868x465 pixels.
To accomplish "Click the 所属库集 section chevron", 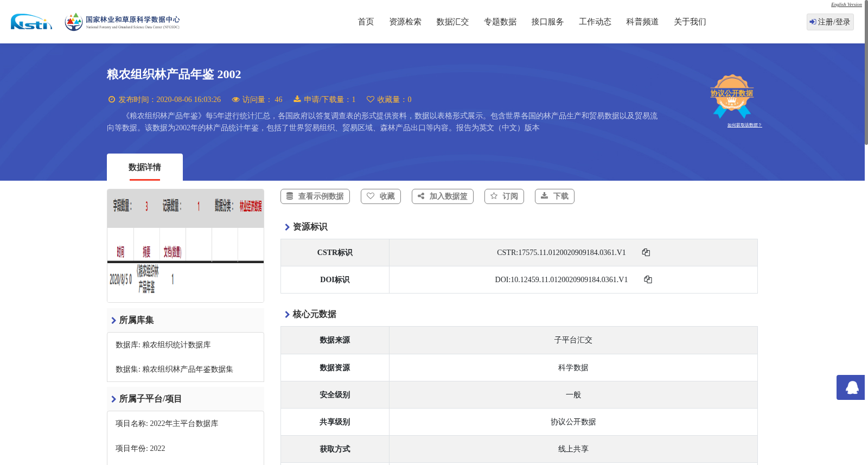I will (x=113, y=321).
